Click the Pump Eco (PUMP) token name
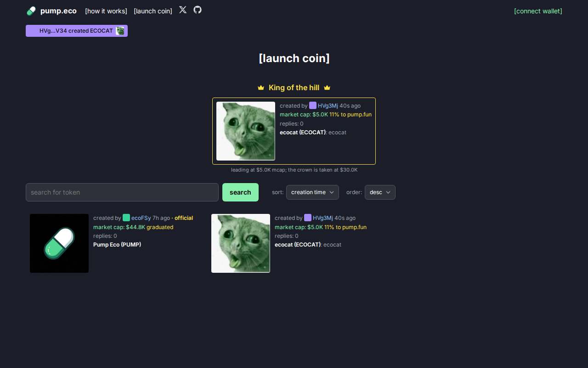588x368 pixels. [117, 245]
